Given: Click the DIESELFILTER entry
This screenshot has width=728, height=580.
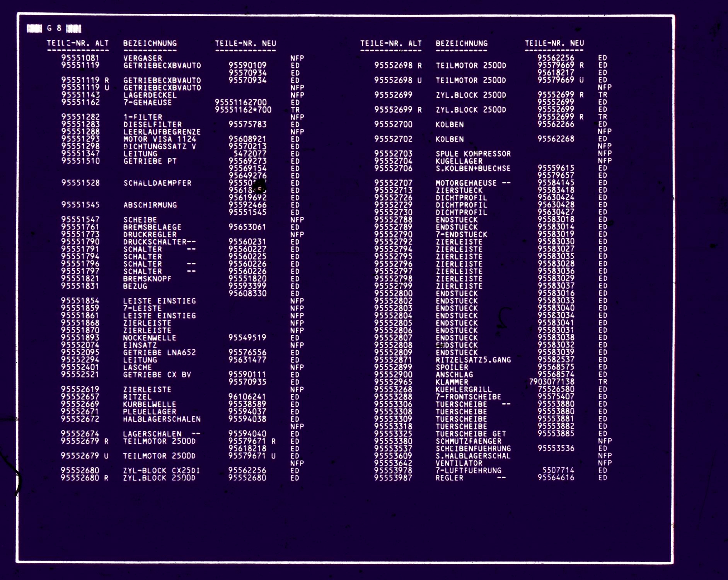Looking at the screenshot, I should (x=152, y=125).
